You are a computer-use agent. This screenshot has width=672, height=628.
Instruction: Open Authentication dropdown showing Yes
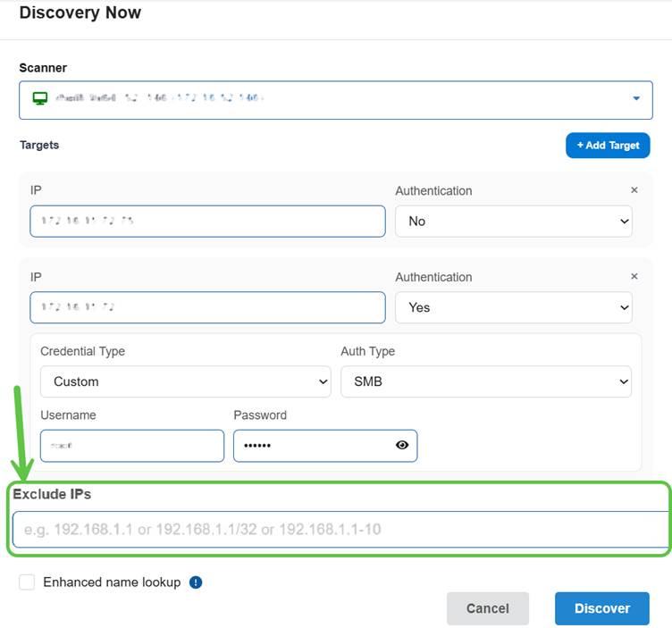click(513, 307)
